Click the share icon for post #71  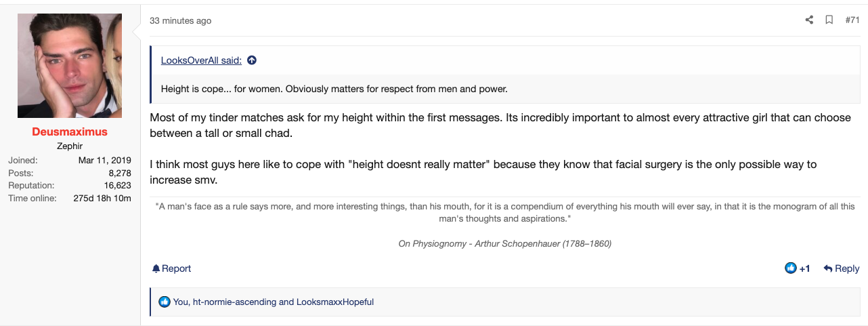tap(808, 20)
